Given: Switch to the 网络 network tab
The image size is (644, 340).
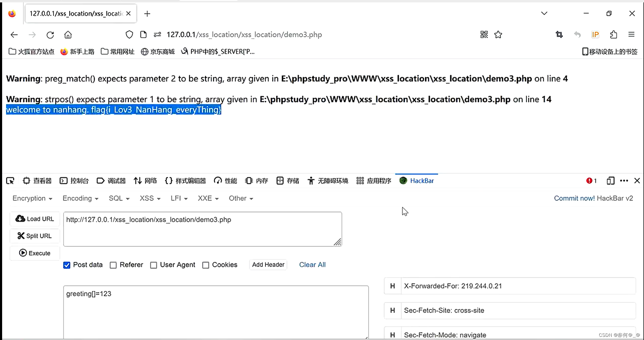Looking at the screenshot, I should tap(145, 181).
